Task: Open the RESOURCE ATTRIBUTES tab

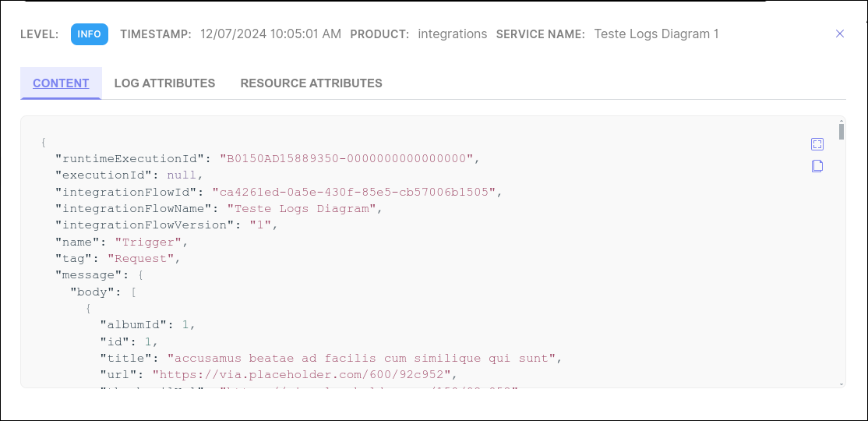Action: 311,83
